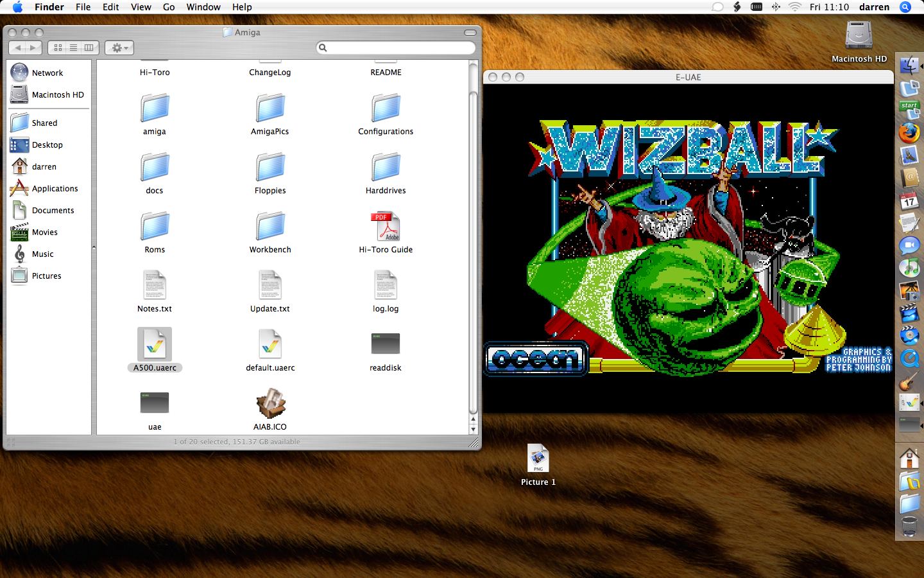The height and width of the screenshot is (578, 924).
Task: Open the Window menu
Action: coord(203,7)
